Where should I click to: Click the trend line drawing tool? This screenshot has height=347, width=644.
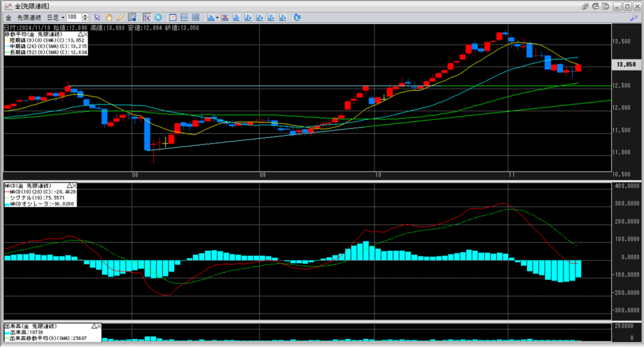point(133,17)
